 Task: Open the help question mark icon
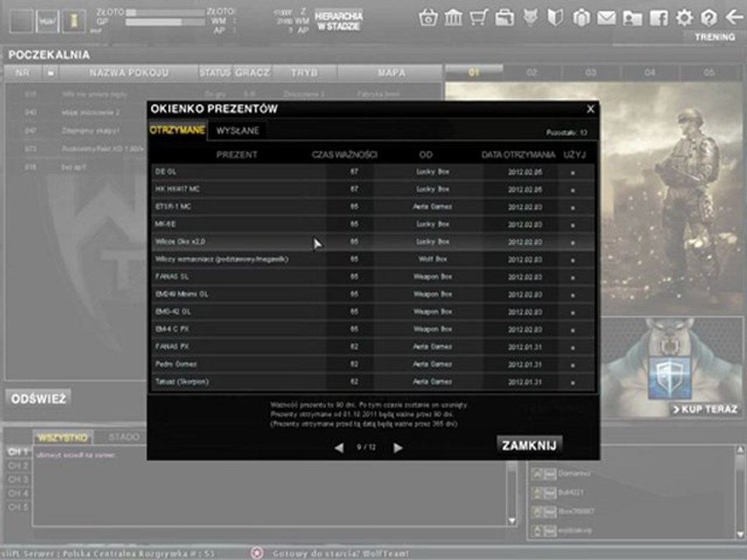(x=709, y=18)
